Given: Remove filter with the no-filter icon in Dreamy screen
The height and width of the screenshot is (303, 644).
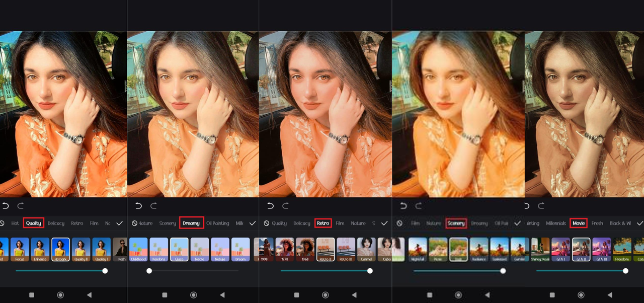Looking at the screenshot, I should (134, 223).
